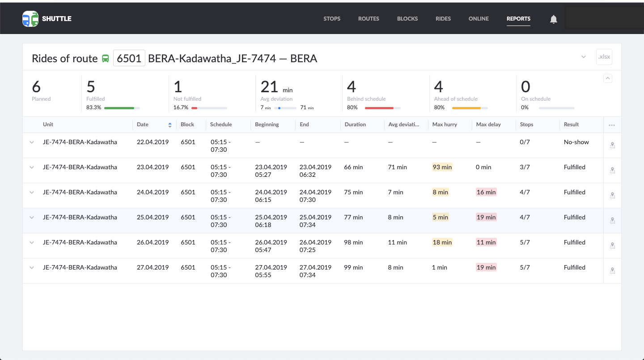Open the report title dropdown chevron
The height and width of the screenshot is (360, 644).
pyautogui.click(x=584, y=57)
